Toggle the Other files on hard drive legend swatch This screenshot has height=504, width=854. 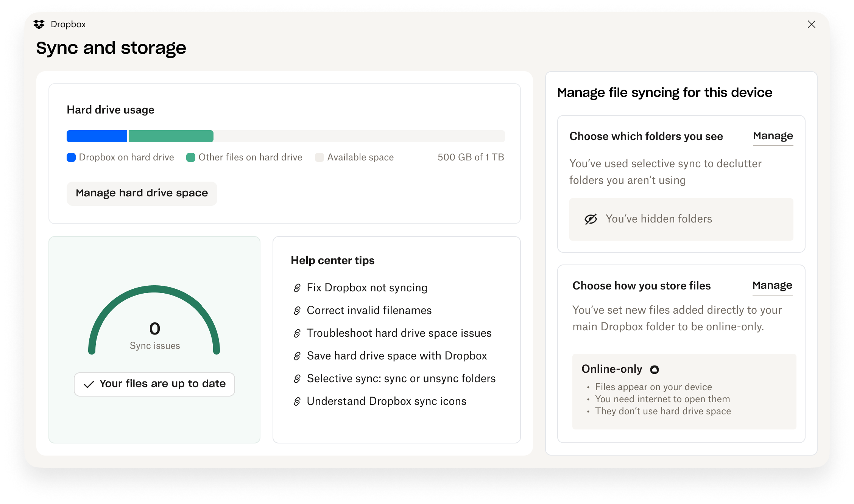coord(191,157)
